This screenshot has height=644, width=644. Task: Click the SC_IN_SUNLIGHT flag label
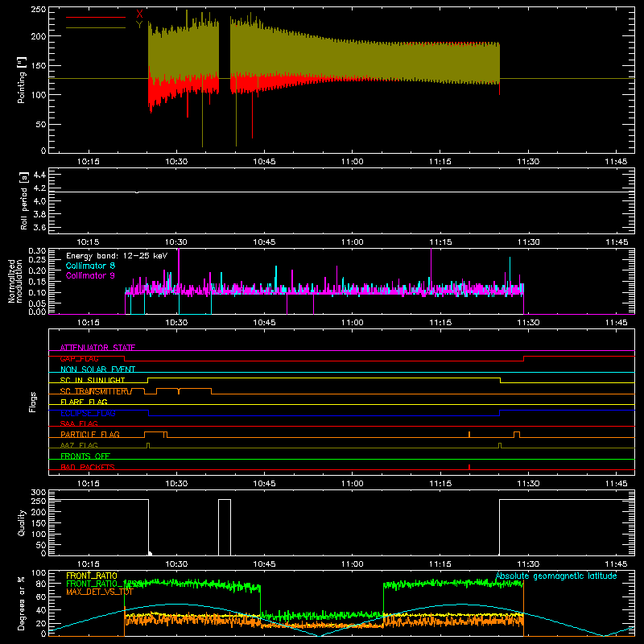pos(93,380)
